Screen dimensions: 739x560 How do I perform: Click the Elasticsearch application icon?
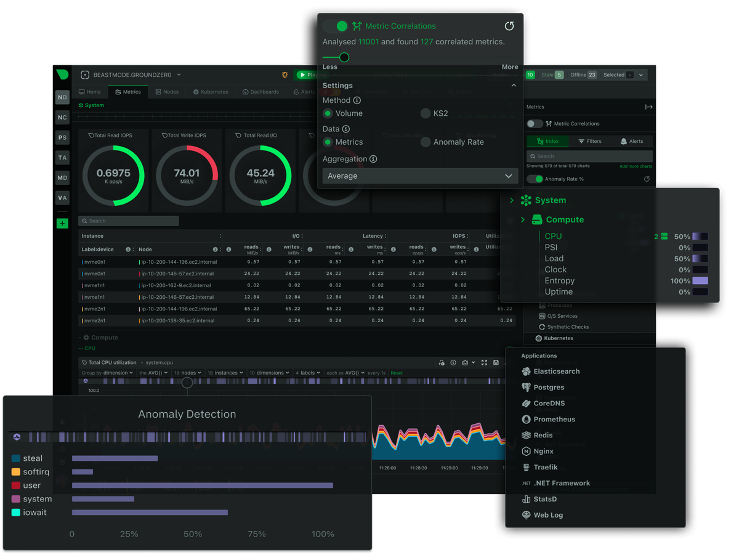click(x=526, y=371)
